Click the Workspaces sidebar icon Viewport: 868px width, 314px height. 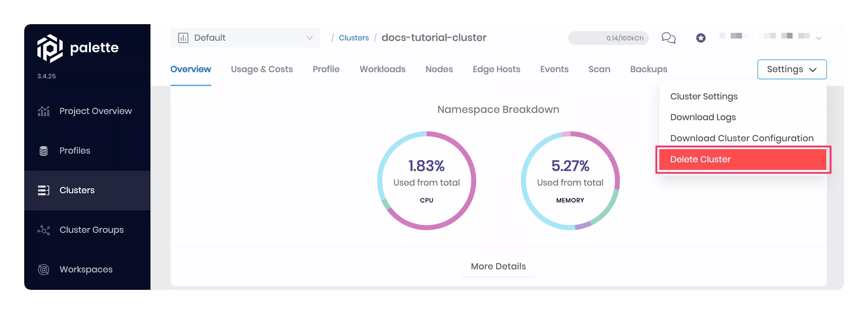coord(44,269)
